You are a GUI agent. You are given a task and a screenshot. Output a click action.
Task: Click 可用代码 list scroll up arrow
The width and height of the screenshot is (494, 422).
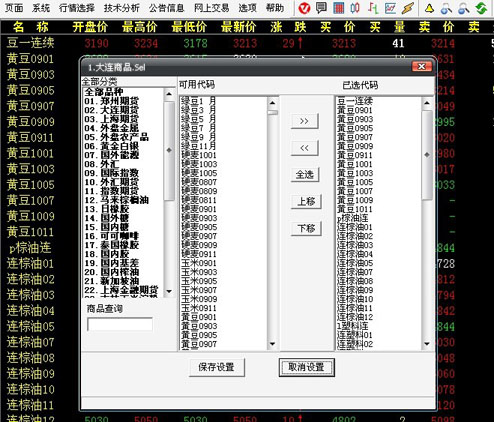tap(272, 103)
